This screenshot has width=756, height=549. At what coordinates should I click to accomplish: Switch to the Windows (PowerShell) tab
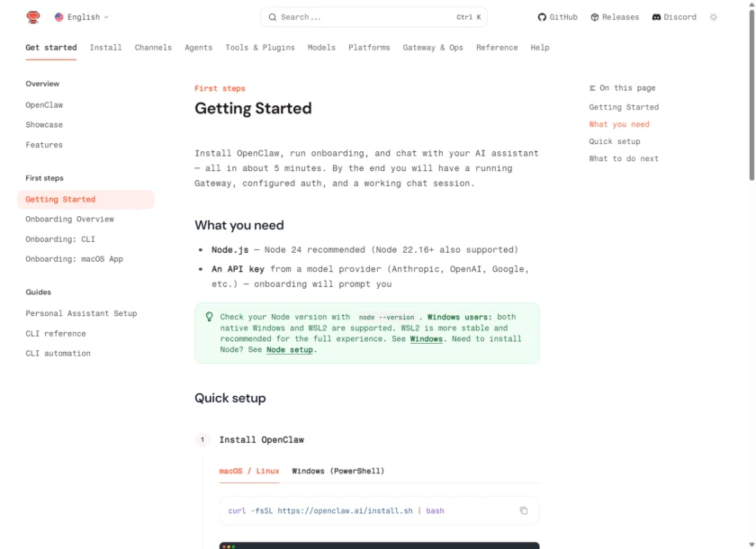[x=340, y=471]
